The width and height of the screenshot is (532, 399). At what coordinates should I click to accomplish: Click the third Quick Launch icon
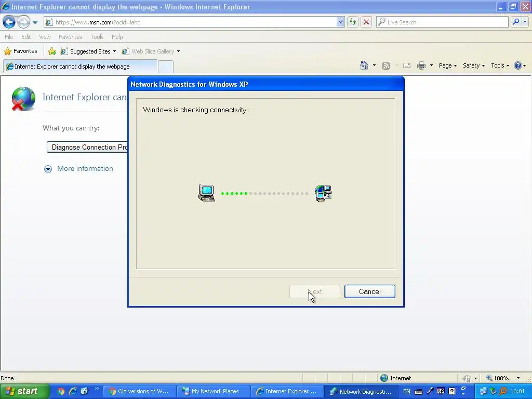[x=84, y=391]
